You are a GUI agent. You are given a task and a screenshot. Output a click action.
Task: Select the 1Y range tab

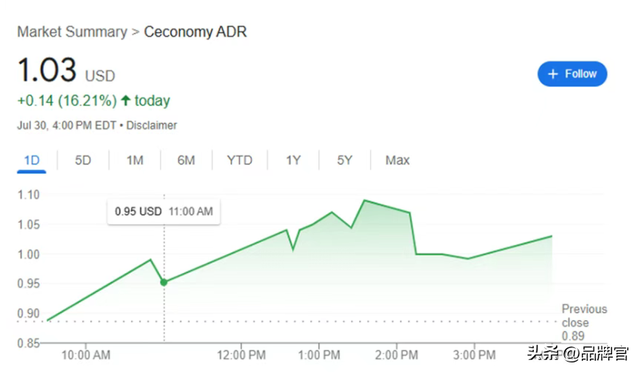click(x=293, y=160)
